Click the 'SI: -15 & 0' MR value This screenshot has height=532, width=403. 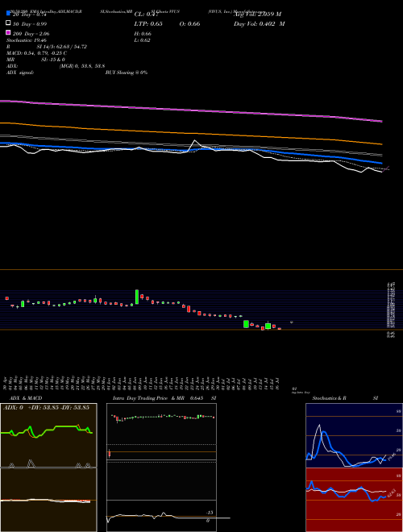point(53,60)
